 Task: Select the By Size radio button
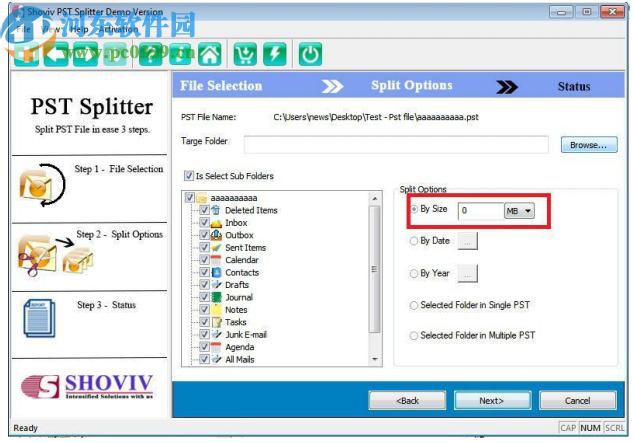[x=414, y=209]
